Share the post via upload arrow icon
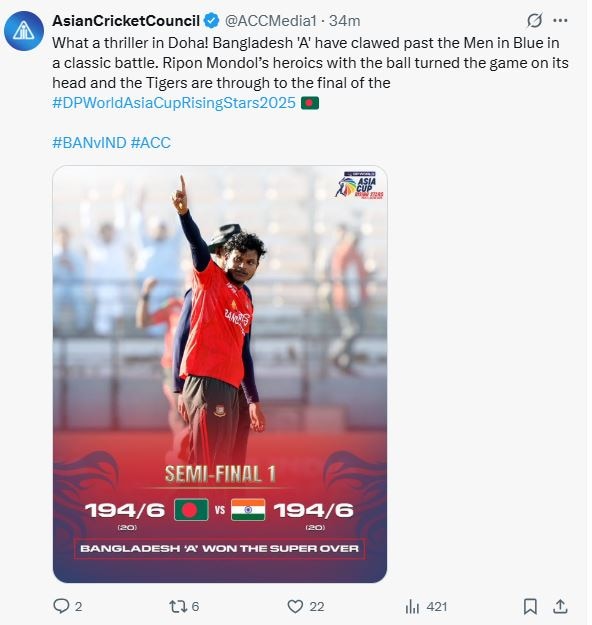The height and width of the screenshot is (625, 592). pos(560,606)
